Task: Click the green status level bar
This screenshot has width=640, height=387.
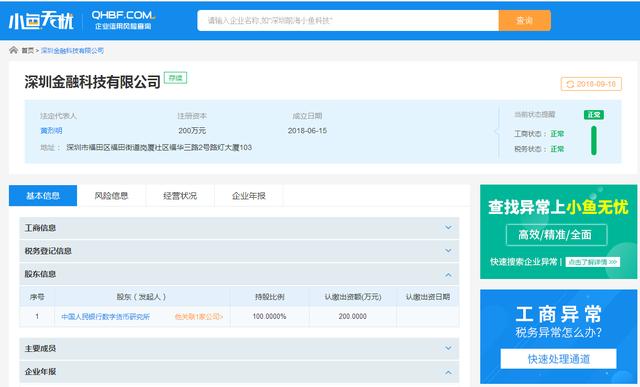Action: [x=594, y=140]
